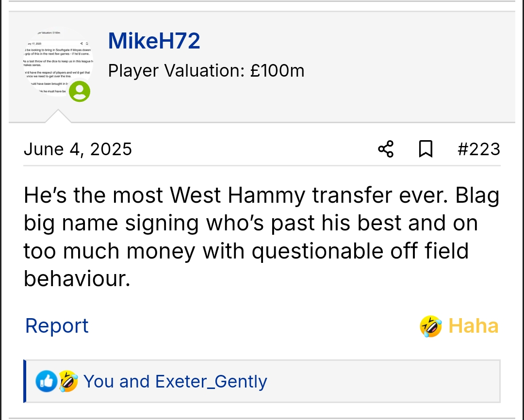Report this post

pos(57,326)
